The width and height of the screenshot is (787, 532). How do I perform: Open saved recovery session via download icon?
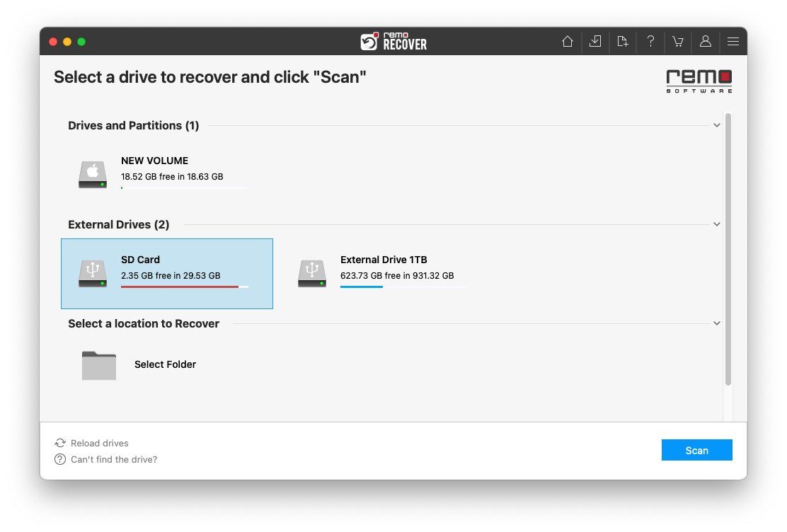(594, 42)
